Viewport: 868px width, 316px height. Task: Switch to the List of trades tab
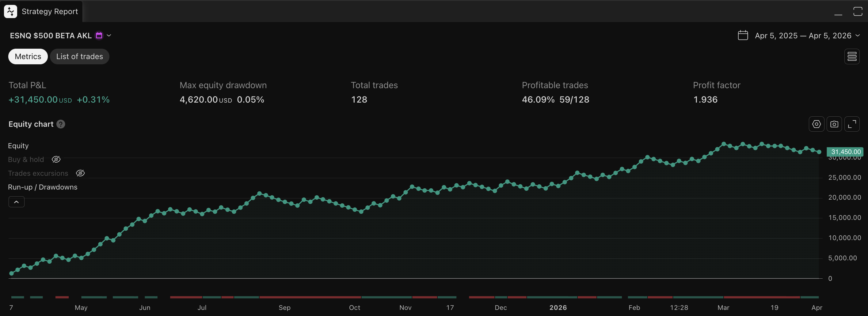point(79,57)
